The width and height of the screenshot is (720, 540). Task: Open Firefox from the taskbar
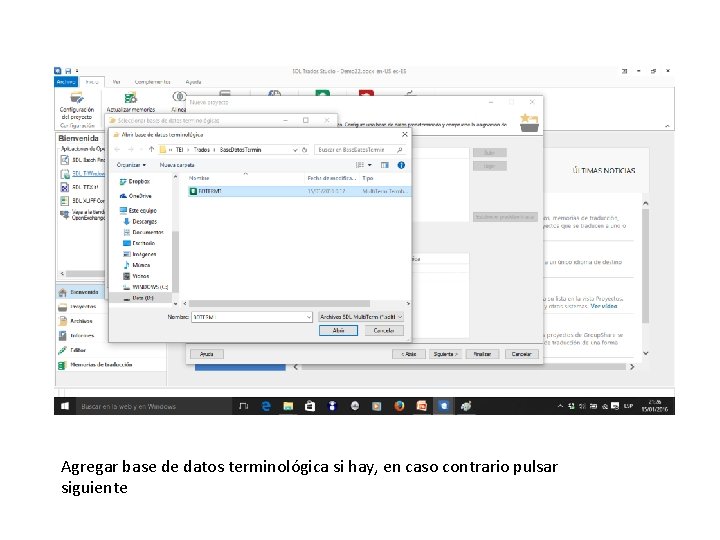pyautogui.click(x=399, y=406)
